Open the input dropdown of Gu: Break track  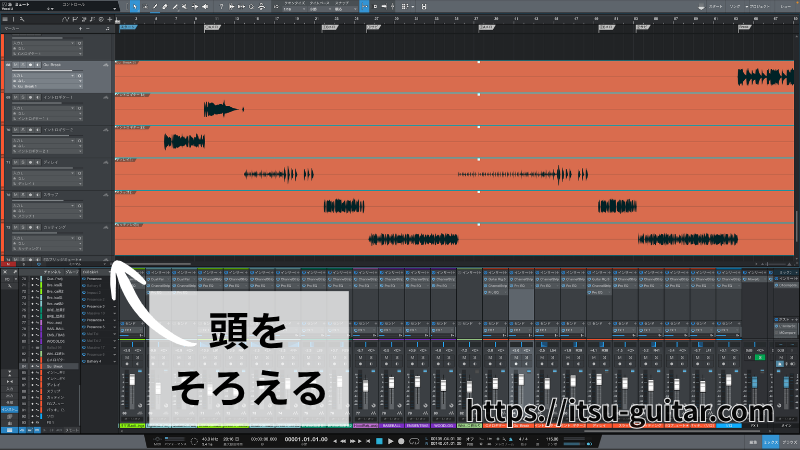44,76
